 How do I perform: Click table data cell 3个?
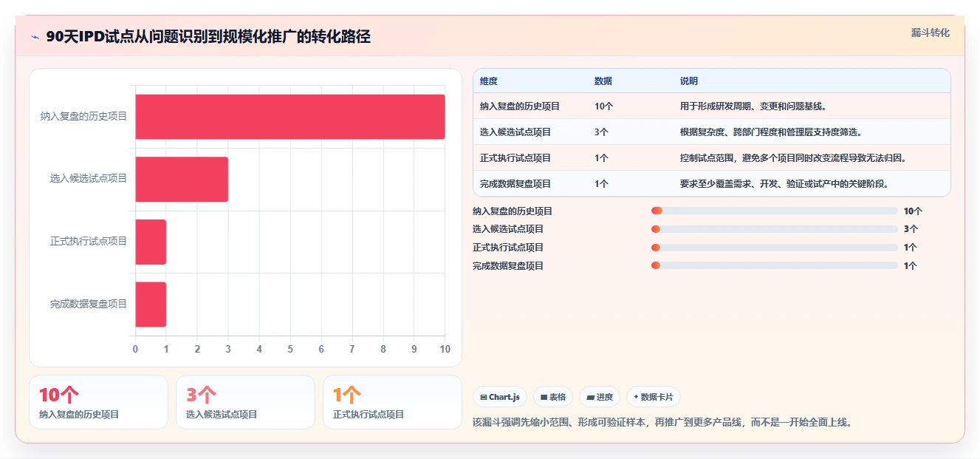(x=601, y=132)
